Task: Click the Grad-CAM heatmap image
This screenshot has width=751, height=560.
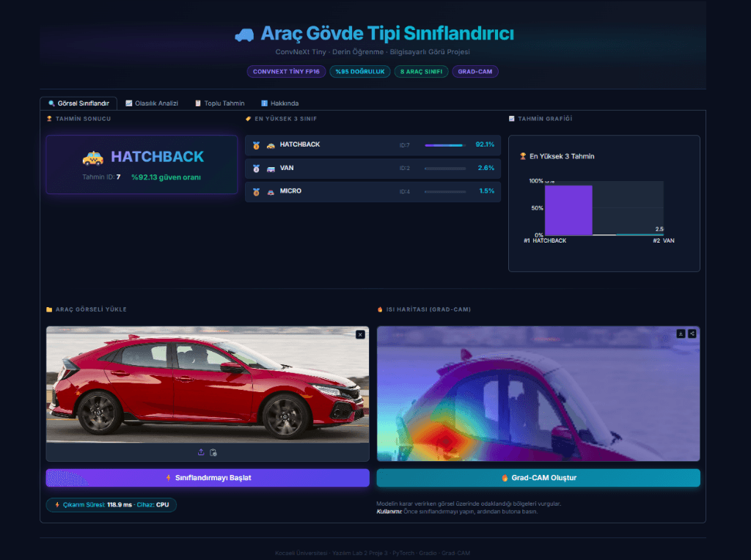Action: pyautogui.click(x=538, y=394)
